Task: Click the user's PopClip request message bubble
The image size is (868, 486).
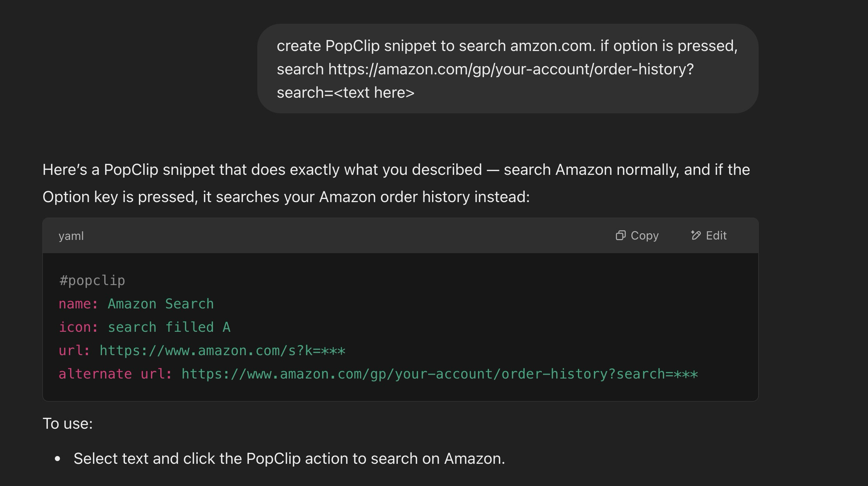Action: (x=508, y=69)
